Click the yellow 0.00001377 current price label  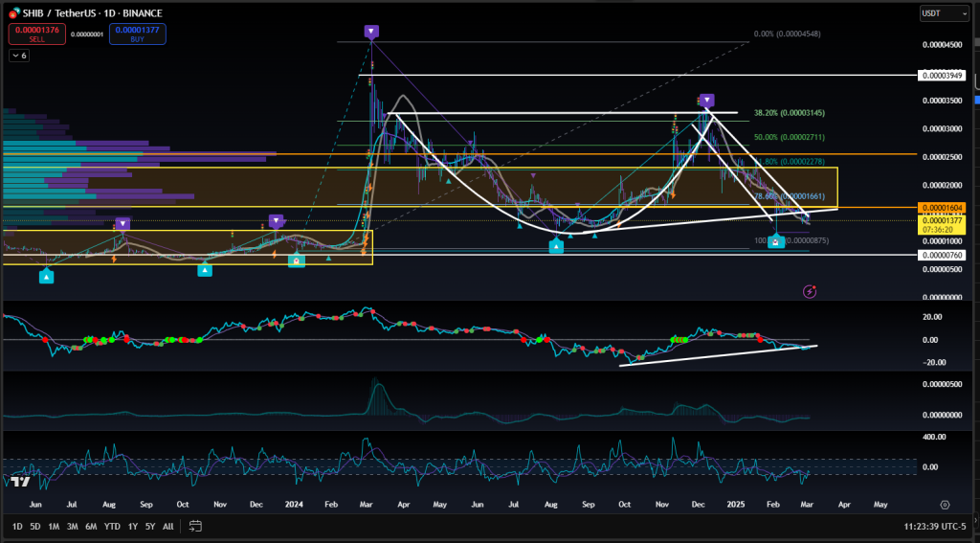(942, 225)
